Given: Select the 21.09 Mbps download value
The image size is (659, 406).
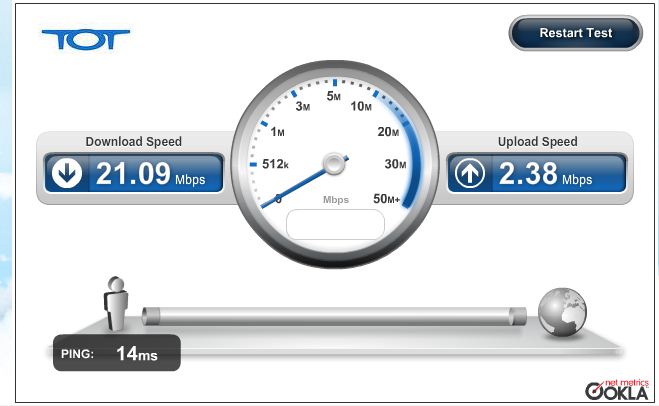Looking at the screenshot, I should click(150, 174).
